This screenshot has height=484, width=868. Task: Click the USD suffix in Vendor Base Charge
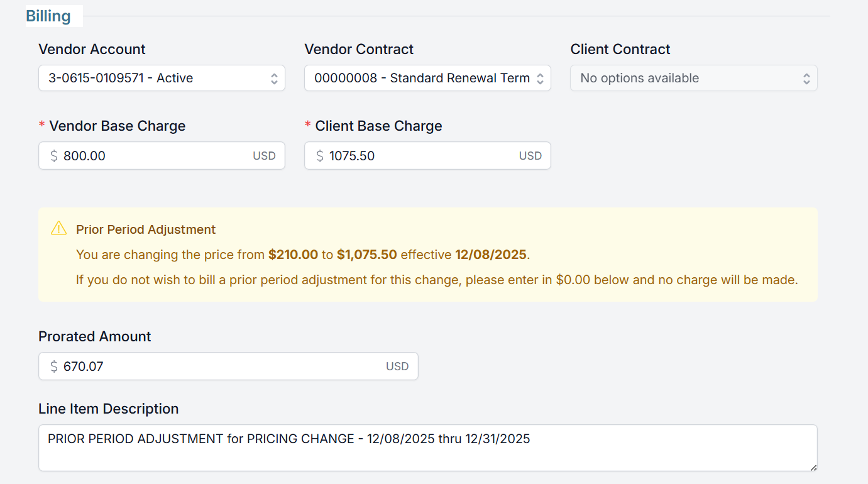pyautogui.click(x=264, y=156)
